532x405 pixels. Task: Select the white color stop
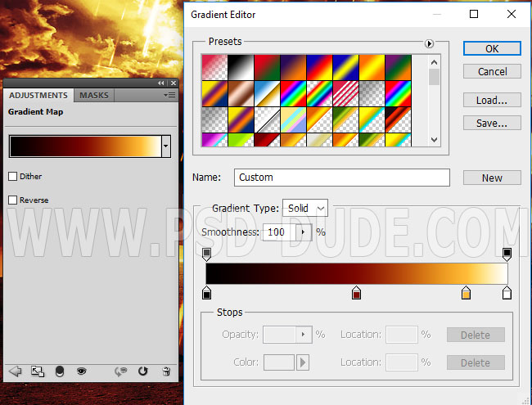tap(507, 293)
